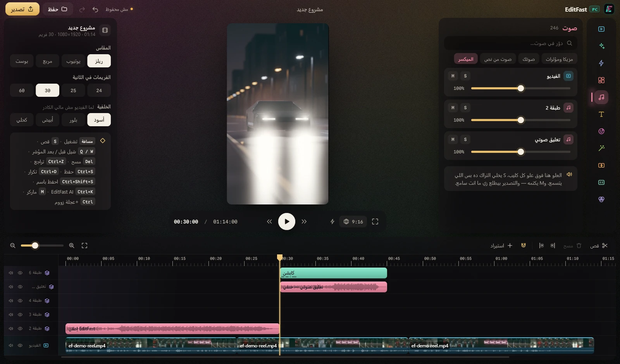Open the stickers emoji panel
Screen dimensions: 620x364
click(601, 131)
